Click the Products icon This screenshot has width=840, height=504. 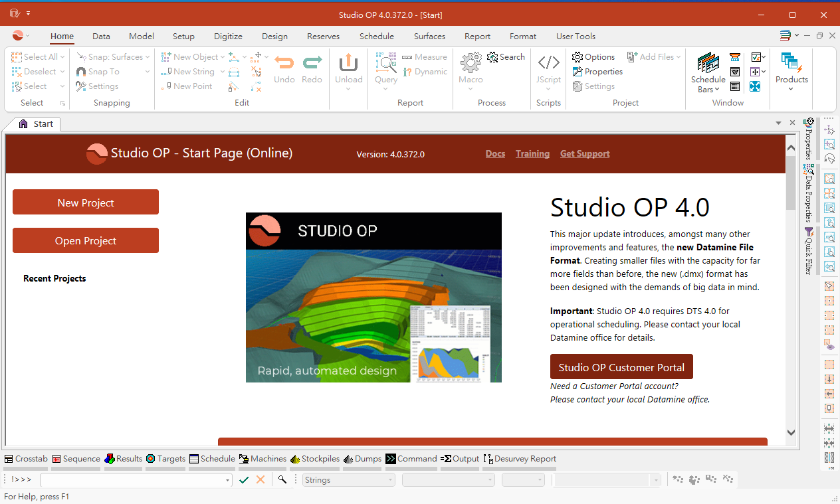[x=791, y=63]
